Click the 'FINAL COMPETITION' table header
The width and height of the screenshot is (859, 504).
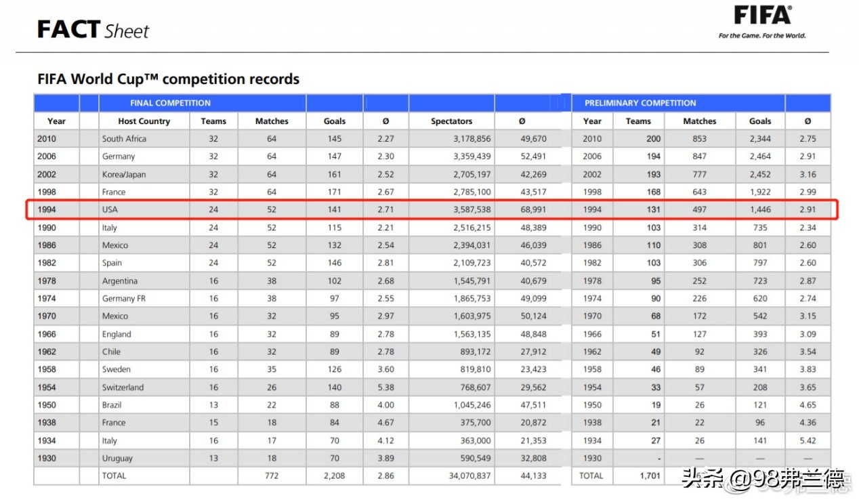point(170,104)
